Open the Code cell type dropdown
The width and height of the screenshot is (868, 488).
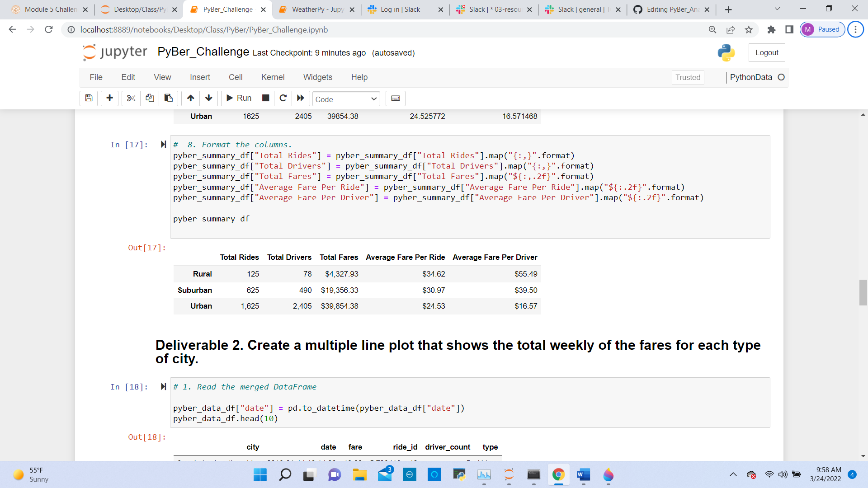(x=346, y=99)
